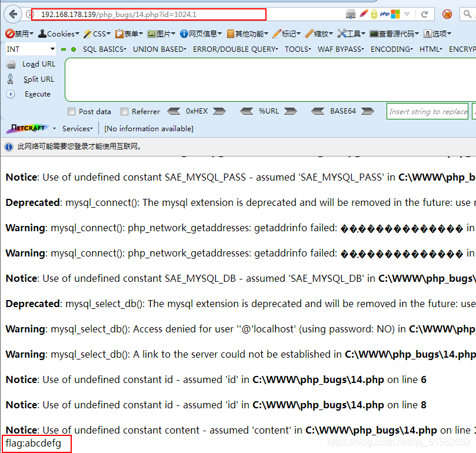Open site information icon beside the URL
Screen dimensions: 476x453
(29, 14)
